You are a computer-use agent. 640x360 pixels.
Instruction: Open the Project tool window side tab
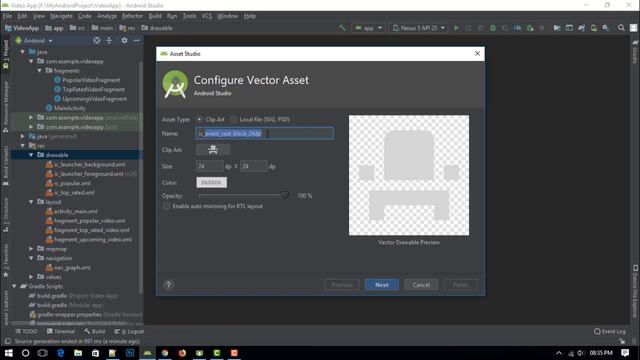[x=5, y=55]
